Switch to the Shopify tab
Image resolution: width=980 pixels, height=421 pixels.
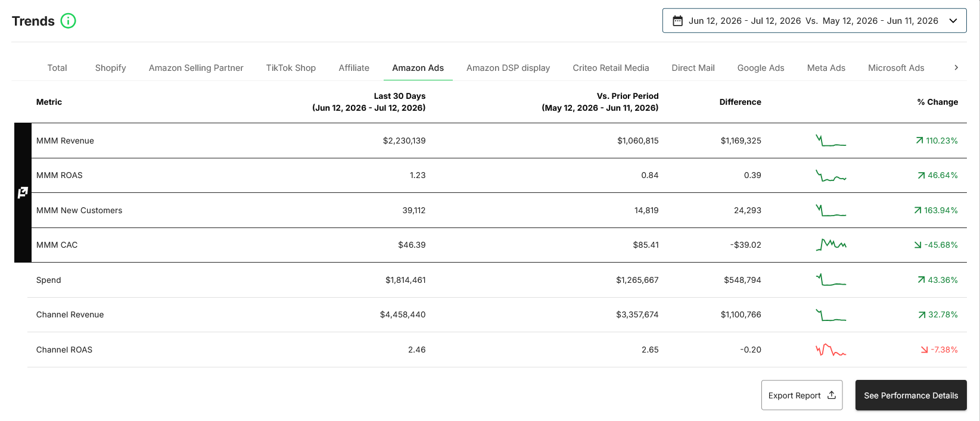110,68
